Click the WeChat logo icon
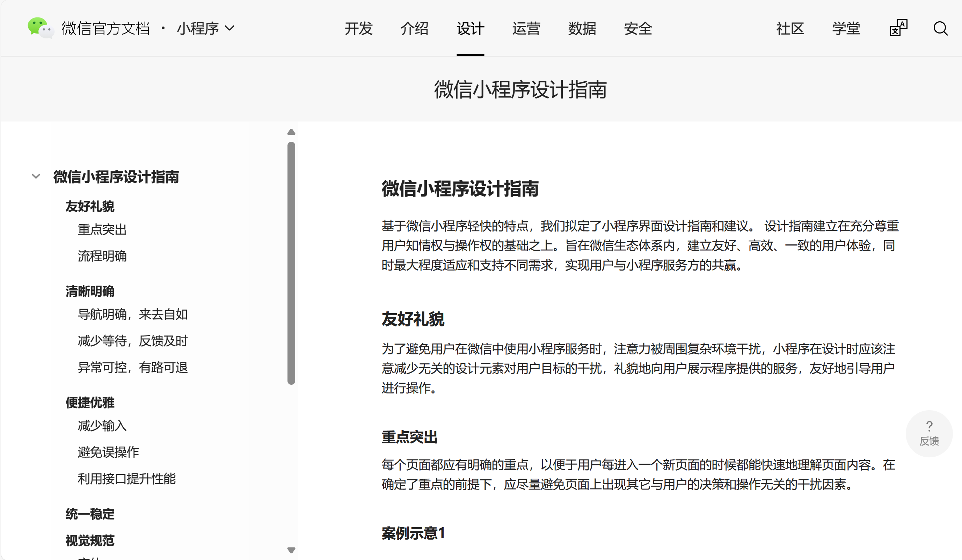This screenshot has height=560, width=962. (x=40, y=28)
